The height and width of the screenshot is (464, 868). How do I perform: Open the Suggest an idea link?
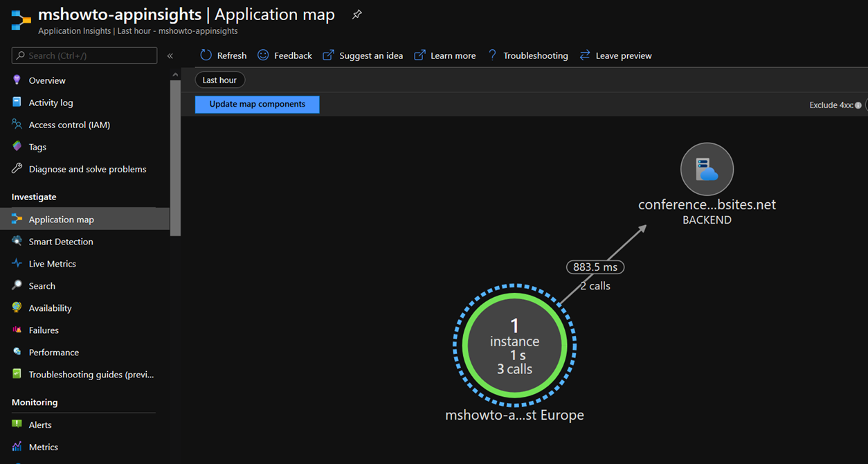point(371,55)
